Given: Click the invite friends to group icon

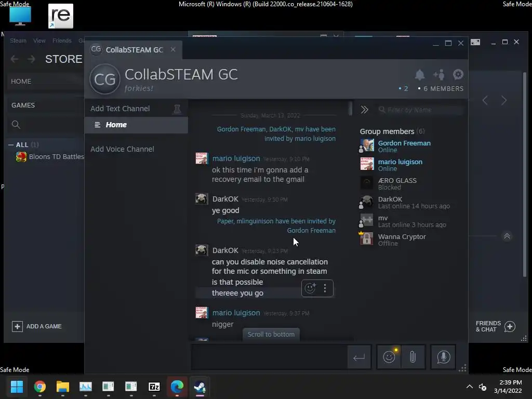Looking at the screenshot, I should pyautogui.click(x=438, y=74).
